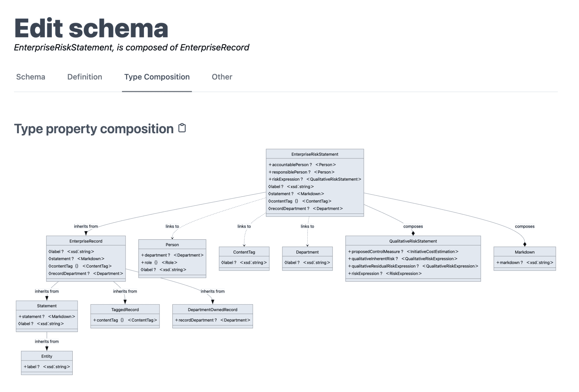Click the copy icon next to Type property composition
The image size is (579, 392).
coord(182,128)
